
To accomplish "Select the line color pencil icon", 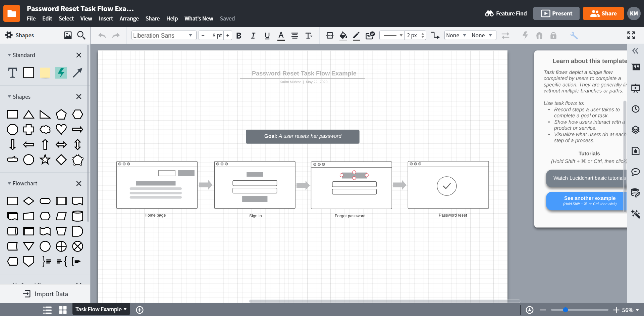I will (357, 36).
